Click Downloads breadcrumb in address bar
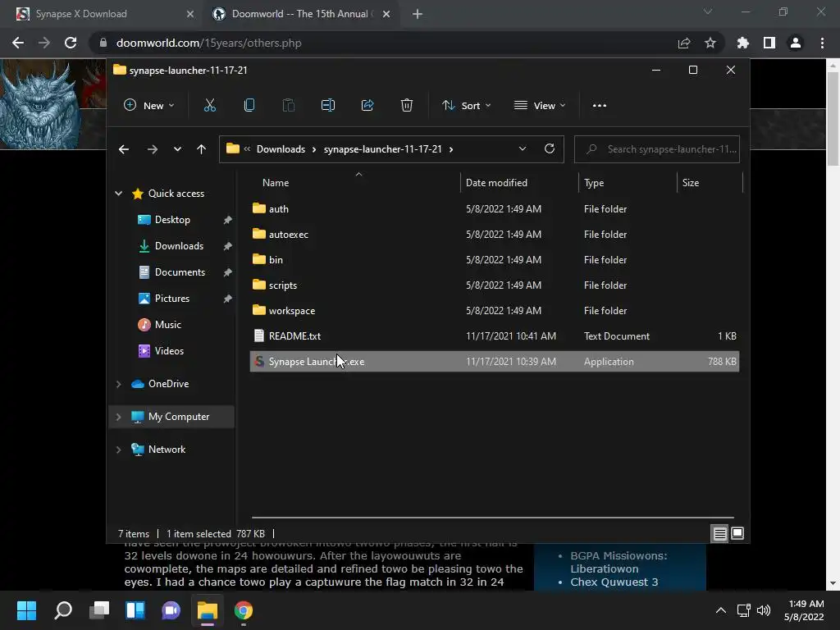 [x=281, y=149]
